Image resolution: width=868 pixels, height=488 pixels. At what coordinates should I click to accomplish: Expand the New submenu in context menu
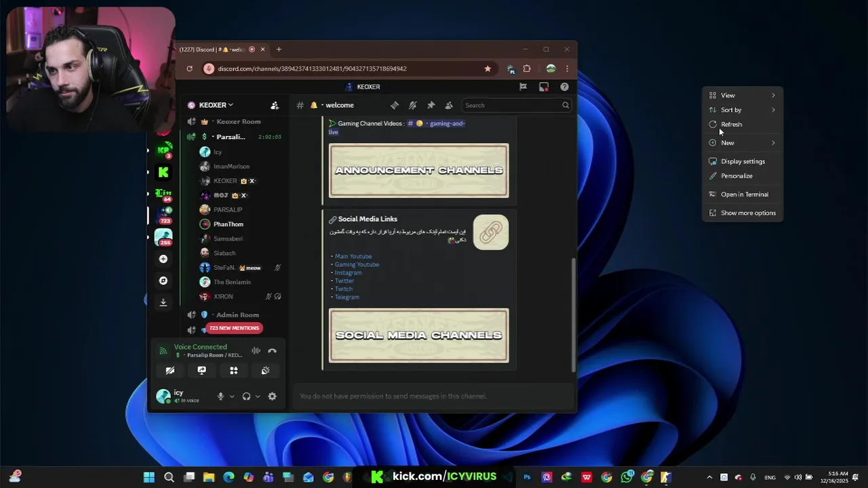743,143
